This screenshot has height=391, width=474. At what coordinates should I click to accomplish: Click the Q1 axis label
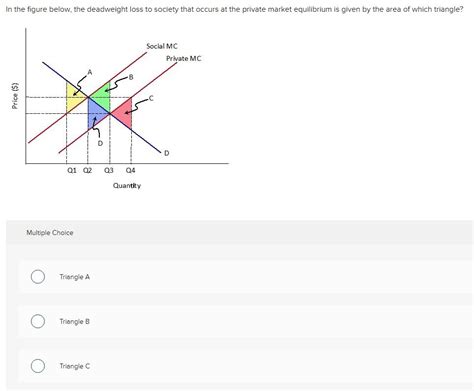pyautogui.click(x=72, y=170)
